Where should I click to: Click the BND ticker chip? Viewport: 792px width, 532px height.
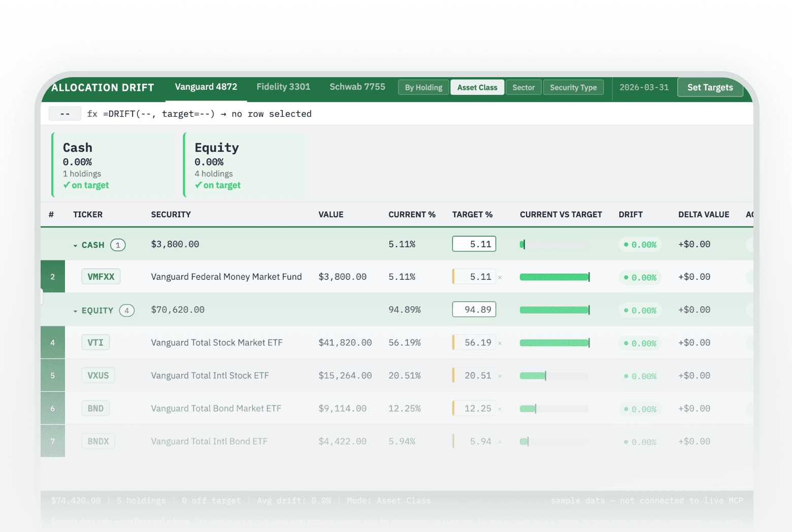(95, 408)
